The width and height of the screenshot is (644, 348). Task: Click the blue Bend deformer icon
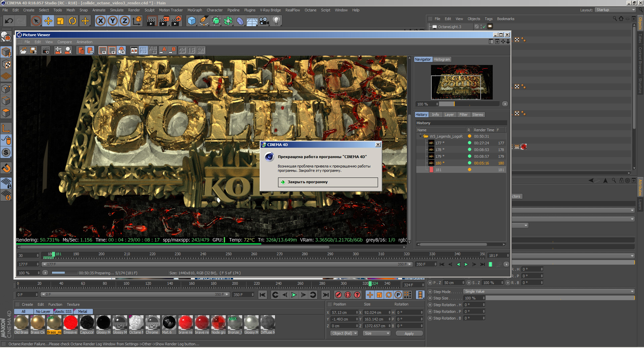click(x=240, y=21)
